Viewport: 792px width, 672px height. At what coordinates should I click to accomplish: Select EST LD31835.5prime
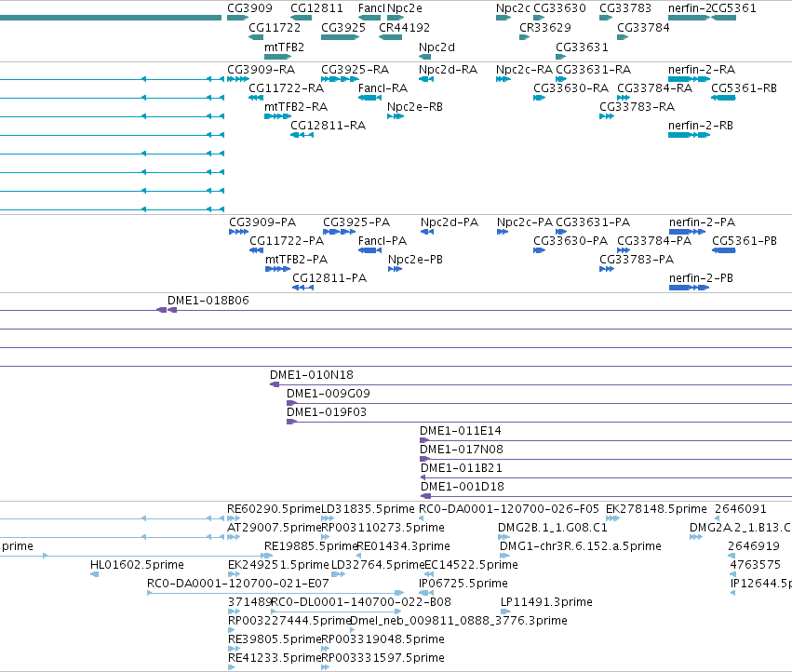328,518
